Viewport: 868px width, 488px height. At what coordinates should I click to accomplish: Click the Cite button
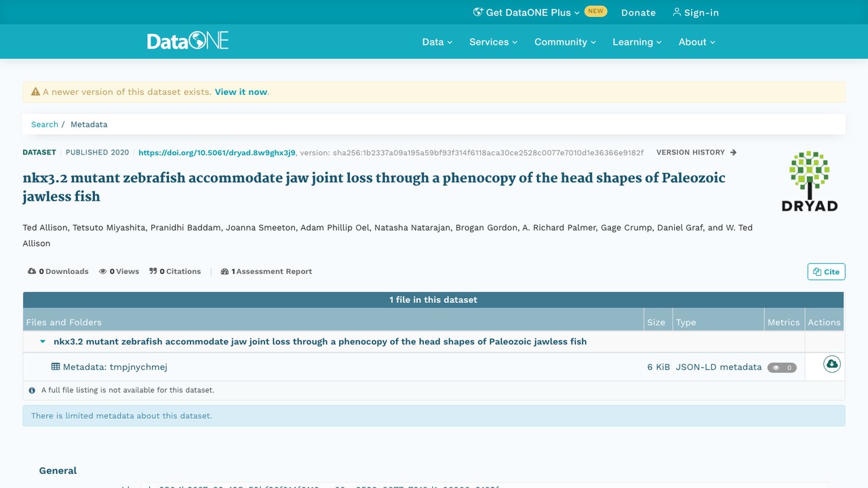point(826,272)
